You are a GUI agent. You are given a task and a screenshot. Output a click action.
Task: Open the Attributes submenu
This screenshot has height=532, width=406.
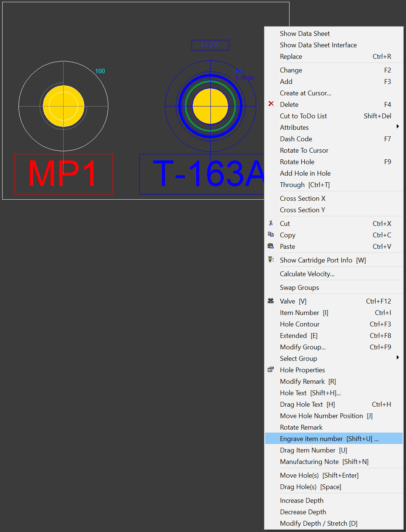334,128
